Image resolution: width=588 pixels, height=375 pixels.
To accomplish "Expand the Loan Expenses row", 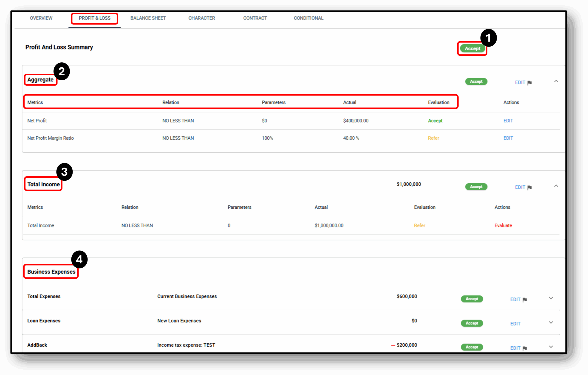I will [551, 322].
